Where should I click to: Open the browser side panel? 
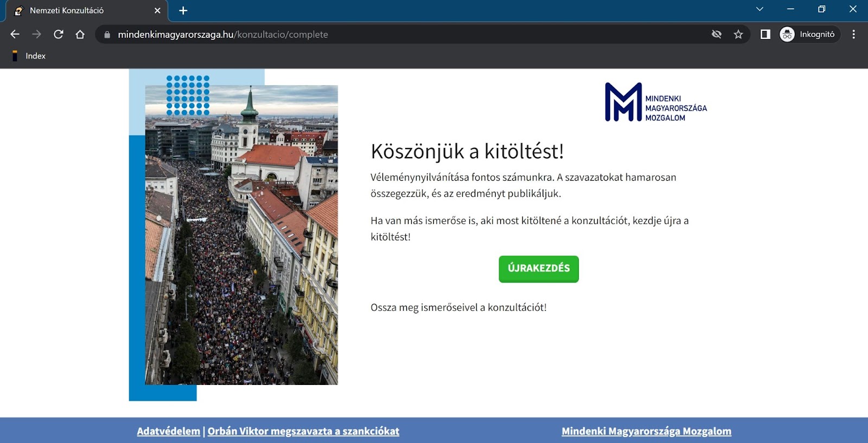(x=765, y=34)
